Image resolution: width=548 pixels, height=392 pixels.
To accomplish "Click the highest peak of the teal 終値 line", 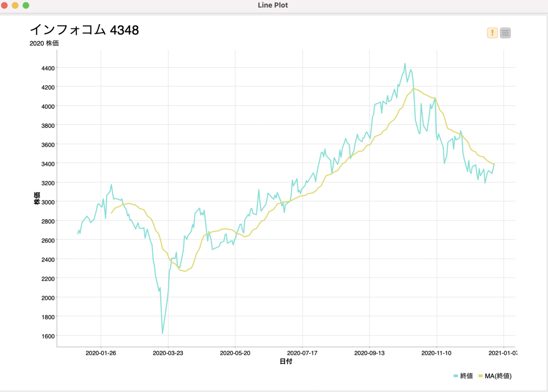I will click(x=405, y=64).
